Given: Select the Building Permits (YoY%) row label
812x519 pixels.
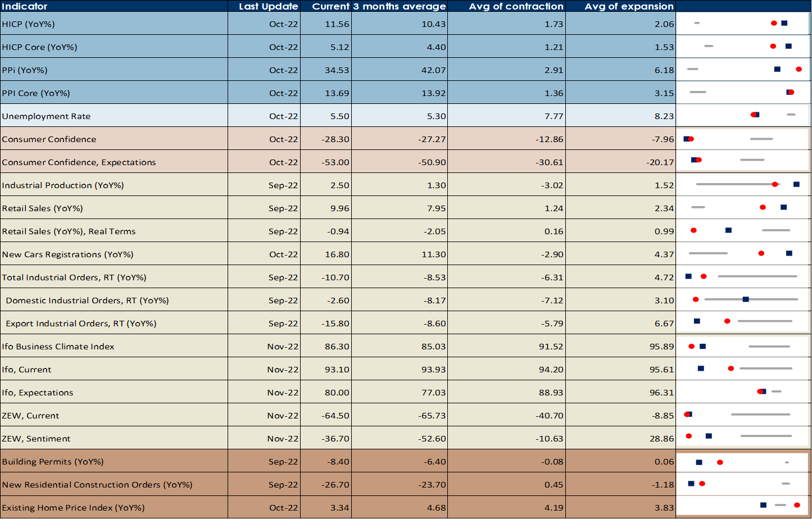Looking at the screenshot, I should tap(53, 462).
